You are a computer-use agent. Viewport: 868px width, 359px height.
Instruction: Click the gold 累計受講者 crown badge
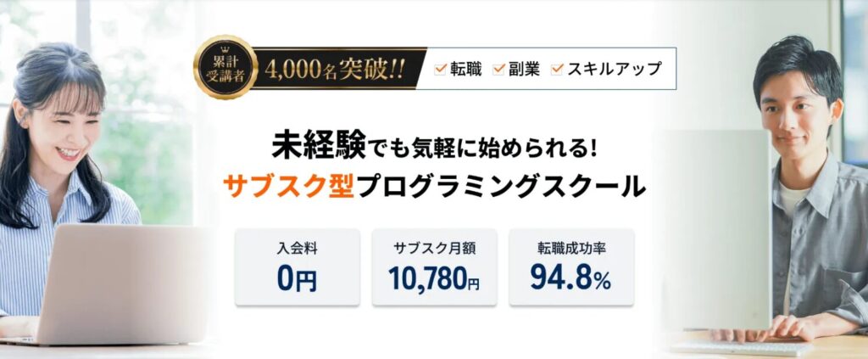[225, 67]
